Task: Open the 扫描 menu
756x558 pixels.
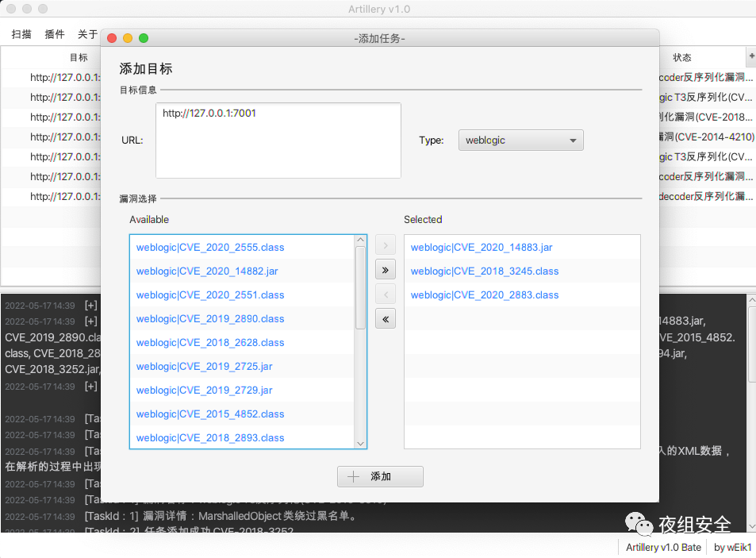Action: (21, 34)
